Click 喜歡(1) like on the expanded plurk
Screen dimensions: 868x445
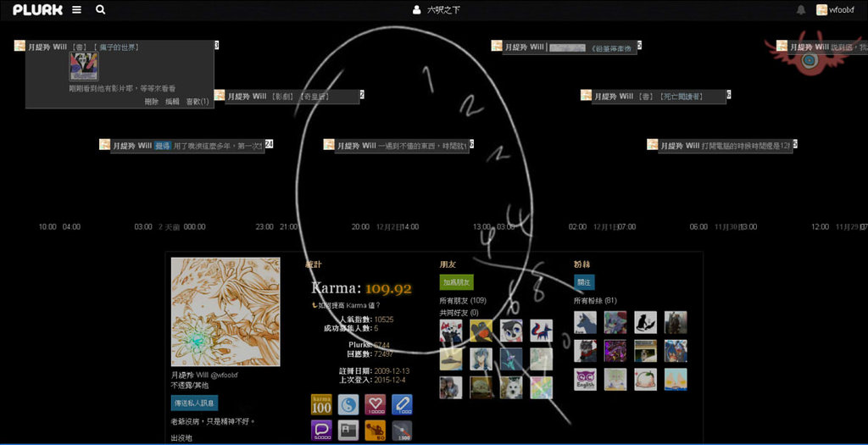[x=197, y=101]
